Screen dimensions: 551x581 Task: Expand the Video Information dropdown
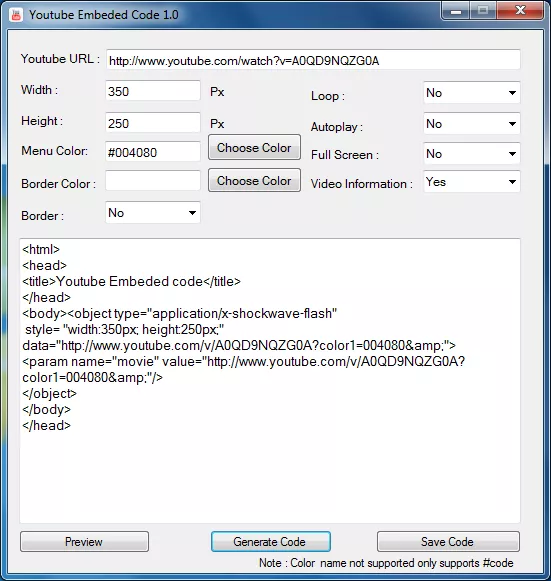point(471,182)
